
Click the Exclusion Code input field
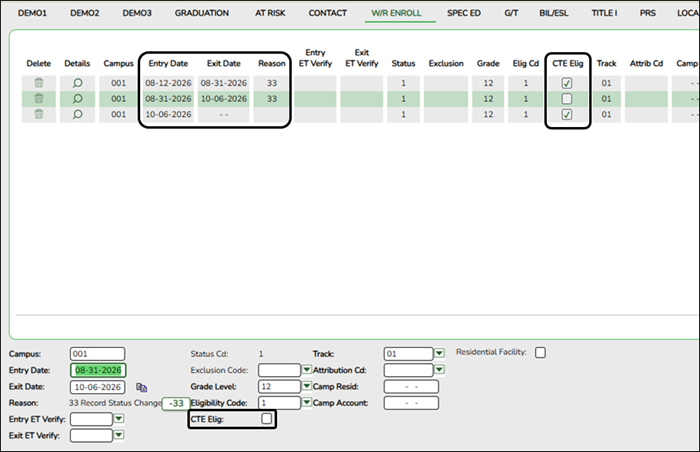pos(279,370)
